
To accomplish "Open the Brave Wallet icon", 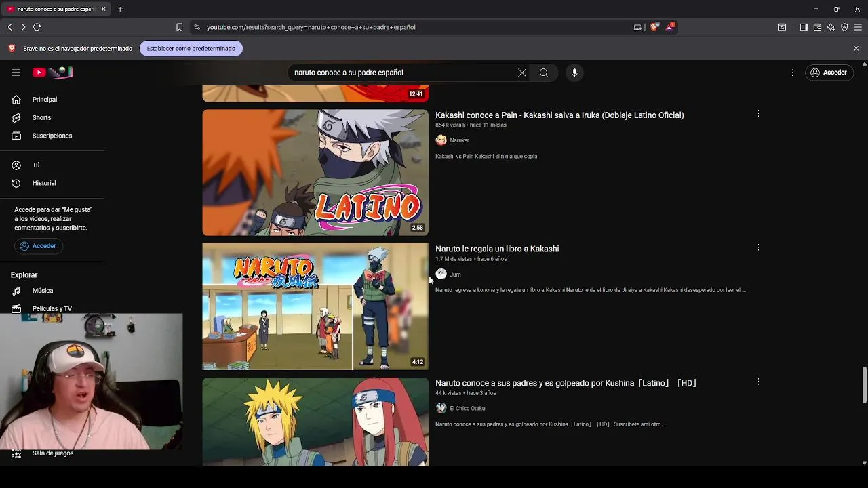I will coord(817,27).
